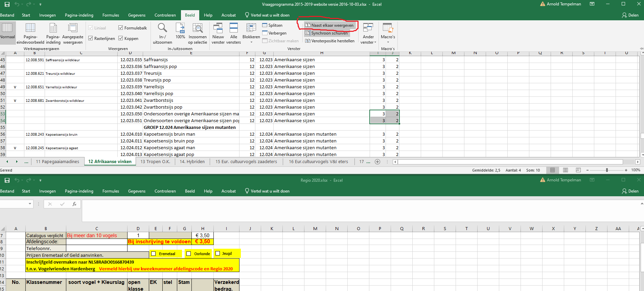Toggle Synchroon schuiven
644x291 pixels.
coord(326,33)
